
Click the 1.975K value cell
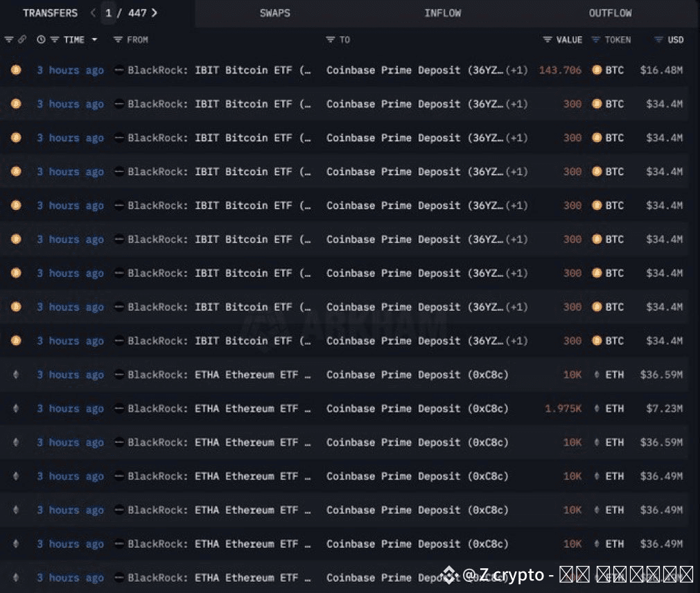[x=563, y=408]
